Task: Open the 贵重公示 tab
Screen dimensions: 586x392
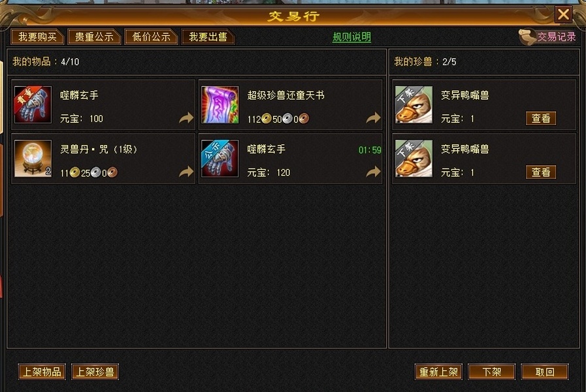Action: point(94,37)
